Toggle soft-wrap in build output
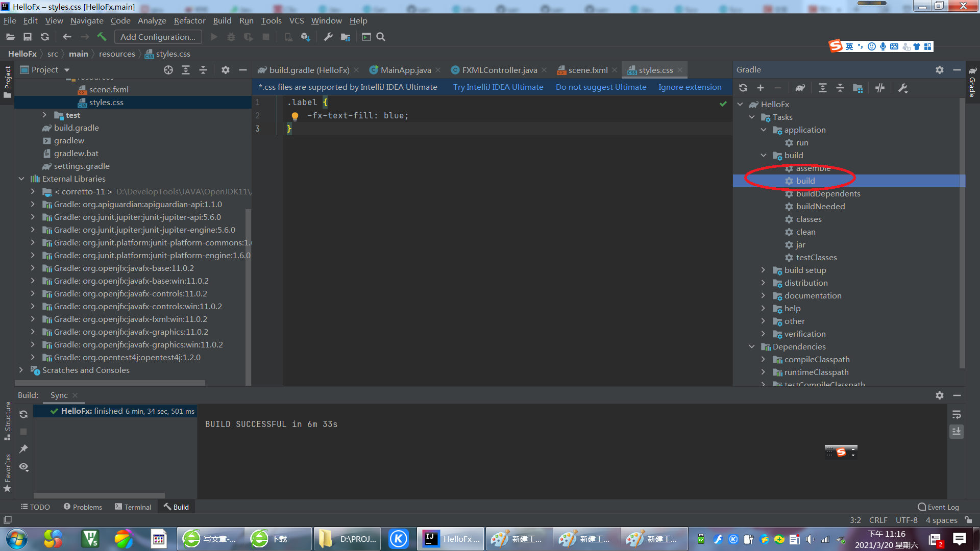Image resolution: width=980 pixels, height=551 pixels. click(x=957, y=414)
